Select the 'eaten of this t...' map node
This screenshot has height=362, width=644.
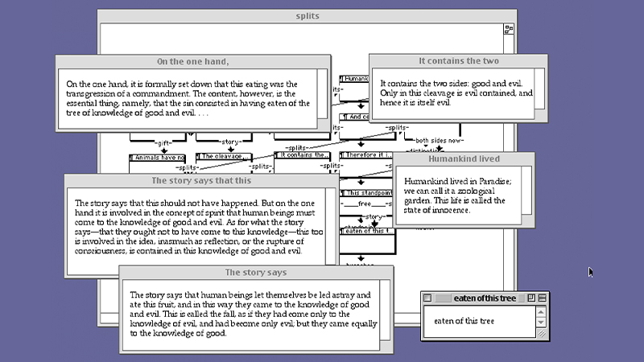click(367, 232)
